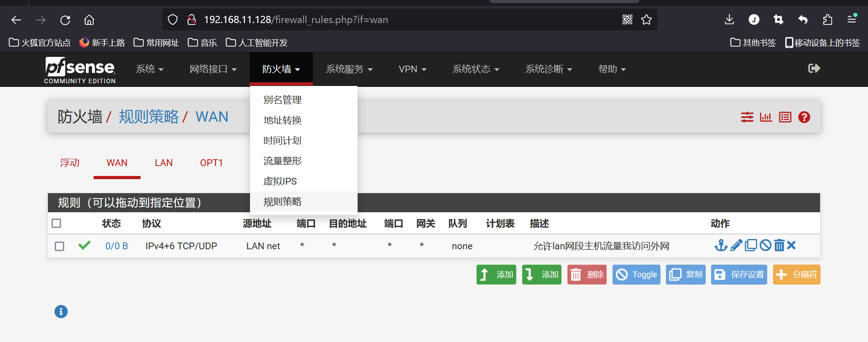
Task: Click the insecure connection lock icon
Action: tap(192, 19)
